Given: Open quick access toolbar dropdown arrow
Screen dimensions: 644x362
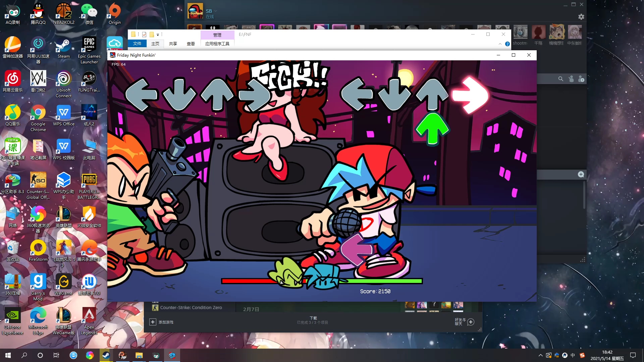Looking at the screenshot, I should (x=158, y=35).
